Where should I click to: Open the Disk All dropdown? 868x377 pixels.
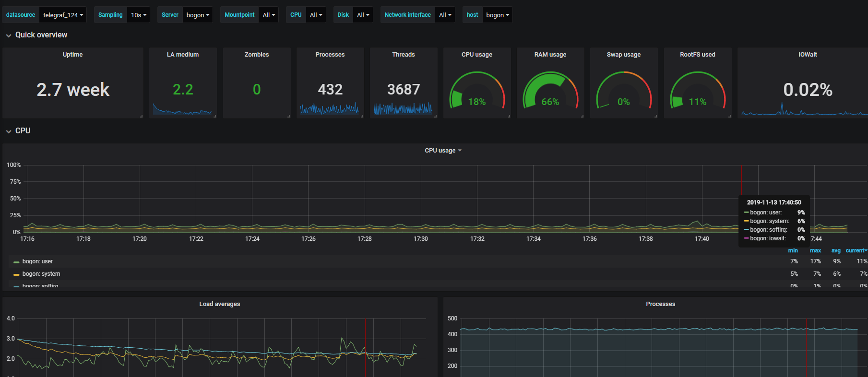coord(363,15)
